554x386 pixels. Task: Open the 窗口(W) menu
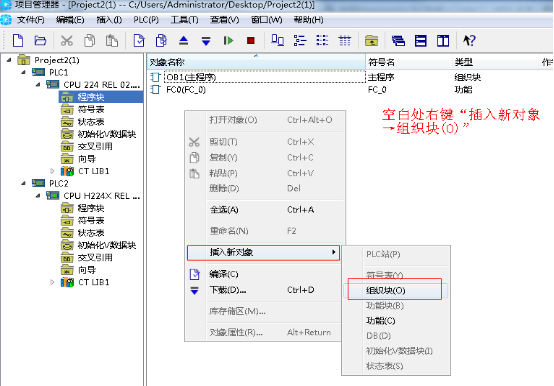tap(266, 20)
